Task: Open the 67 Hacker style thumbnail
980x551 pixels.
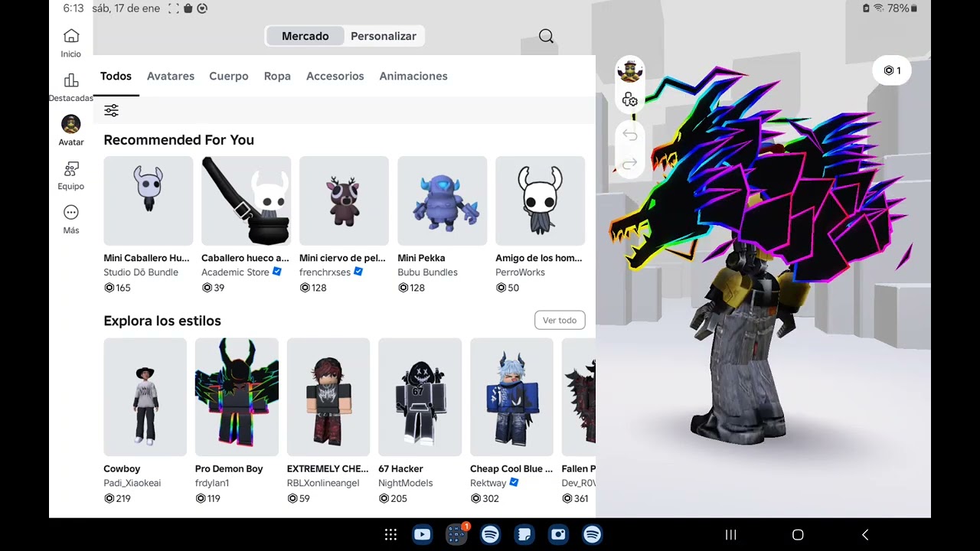Action: [x=420, y=397]
